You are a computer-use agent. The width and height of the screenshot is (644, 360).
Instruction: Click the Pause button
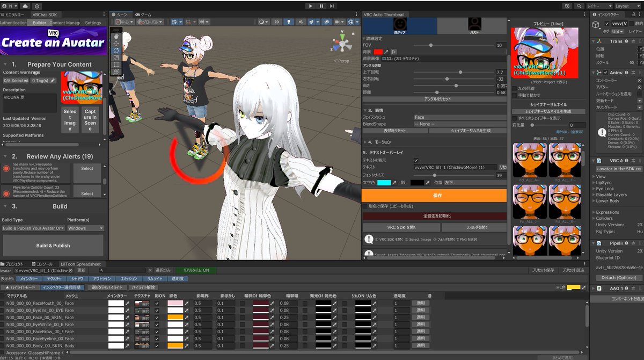pos(321,6)
